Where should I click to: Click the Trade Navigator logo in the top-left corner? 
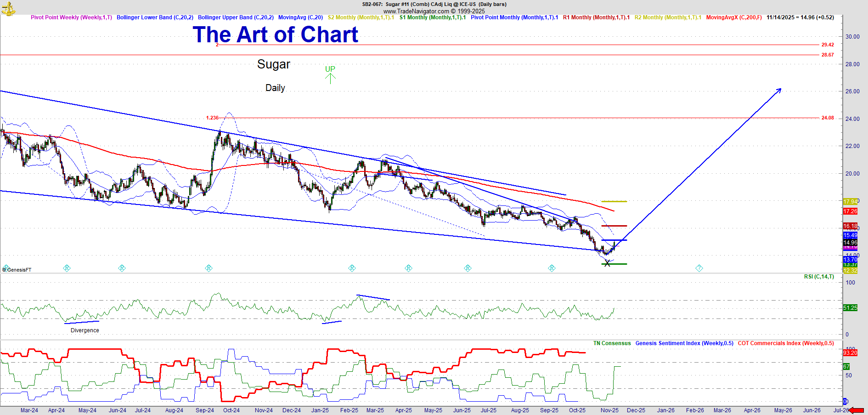coord(8,8)
